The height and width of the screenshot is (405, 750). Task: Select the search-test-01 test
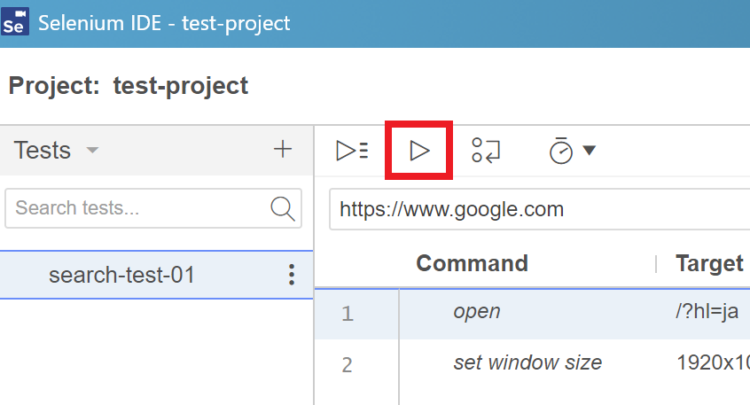156,275
